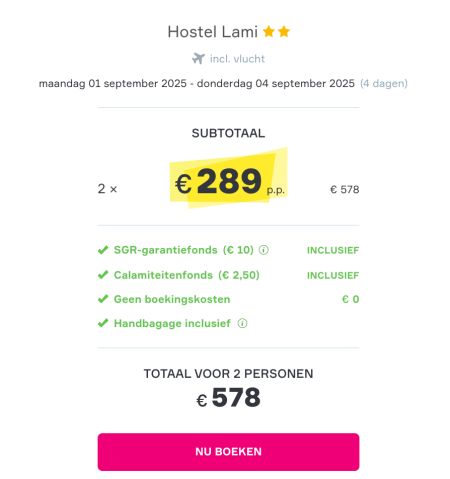
Task: Click the SGR-garantiefonds info icon
Action: coord(264,250)
